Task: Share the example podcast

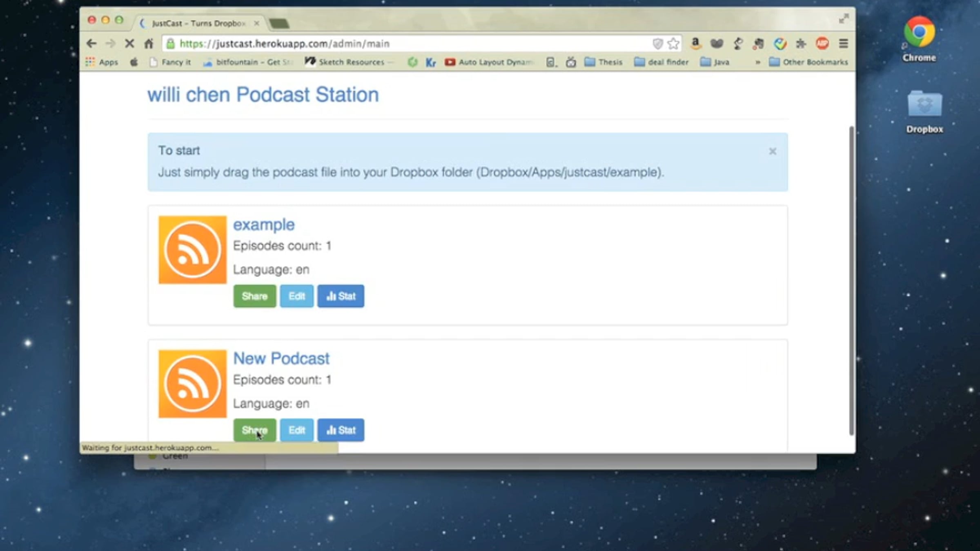Action: (254, 296)
